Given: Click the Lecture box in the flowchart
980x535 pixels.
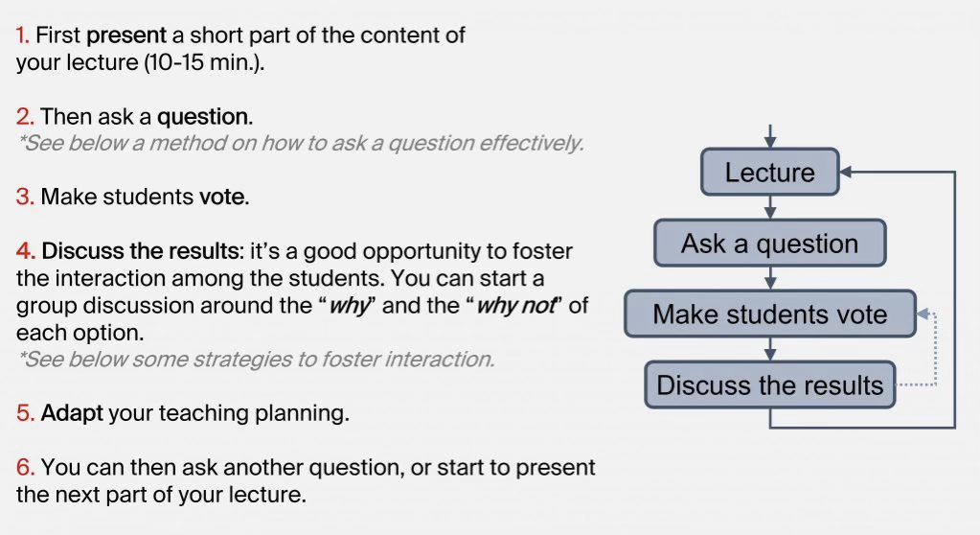Looking at the screenshot, I should [770, 173].
